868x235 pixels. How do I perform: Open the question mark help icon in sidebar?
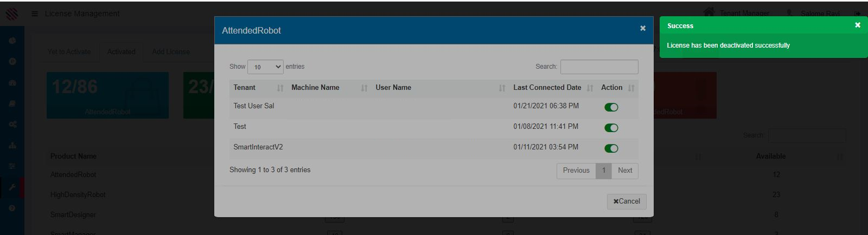click(x=12, y=208)
